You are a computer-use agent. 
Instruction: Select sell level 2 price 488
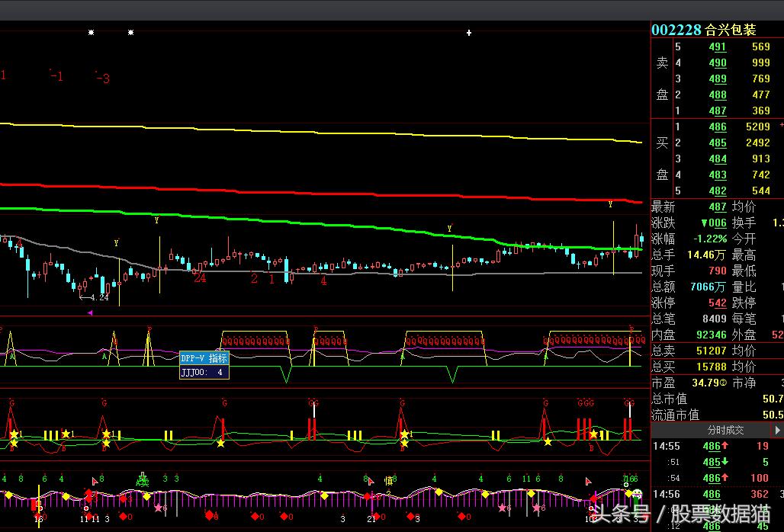[x=718, y=95]
